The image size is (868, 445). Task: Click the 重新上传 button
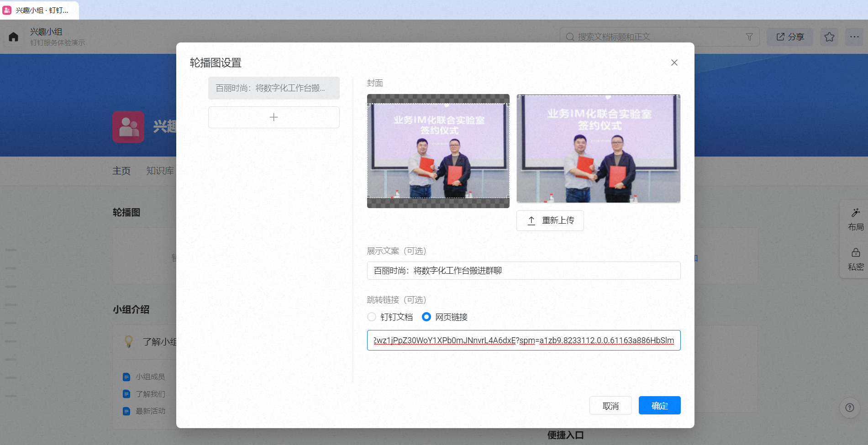coord(550,220)
